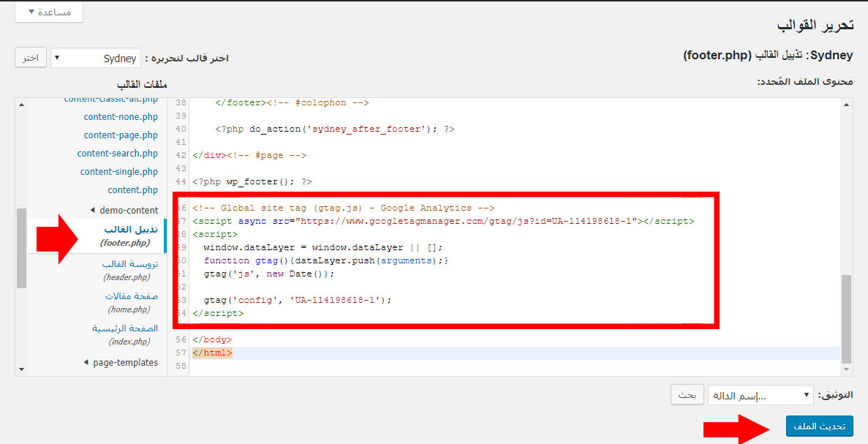Click the </div><!-- #page --> code line
The image size is (868, 444).
click(x=249, y=156)
